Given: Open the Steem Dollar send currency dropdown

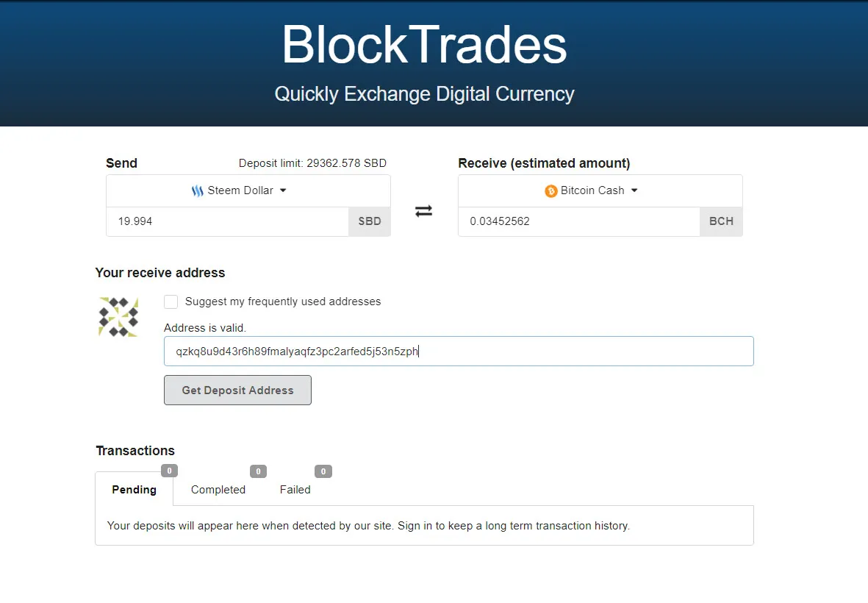Looking at the screenshot, I should (248, 191).
